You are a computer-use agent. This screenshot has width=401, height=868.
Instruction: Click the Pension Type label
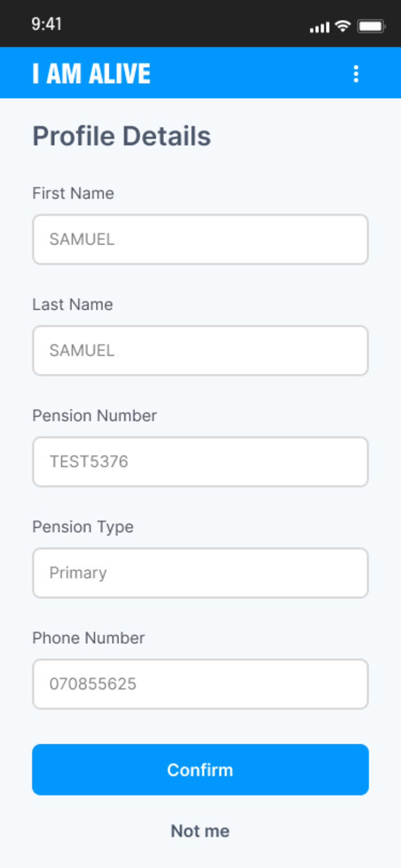point(83,527)
